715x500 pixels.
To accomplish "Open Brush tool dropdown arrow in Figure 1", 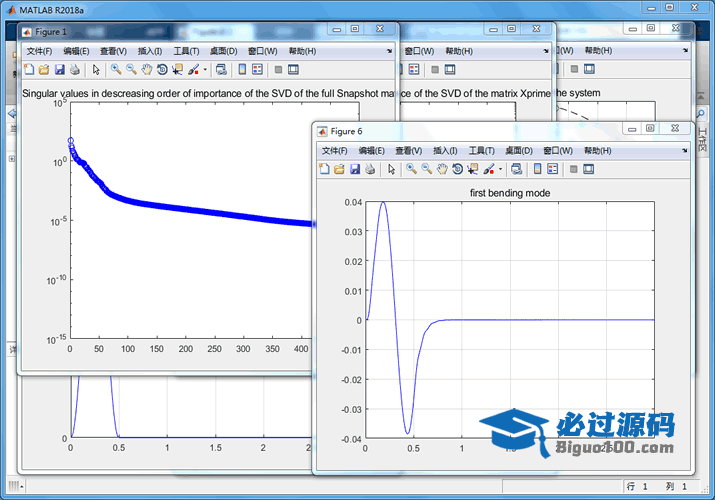I will pyautogui.click(x=205, y=70).
